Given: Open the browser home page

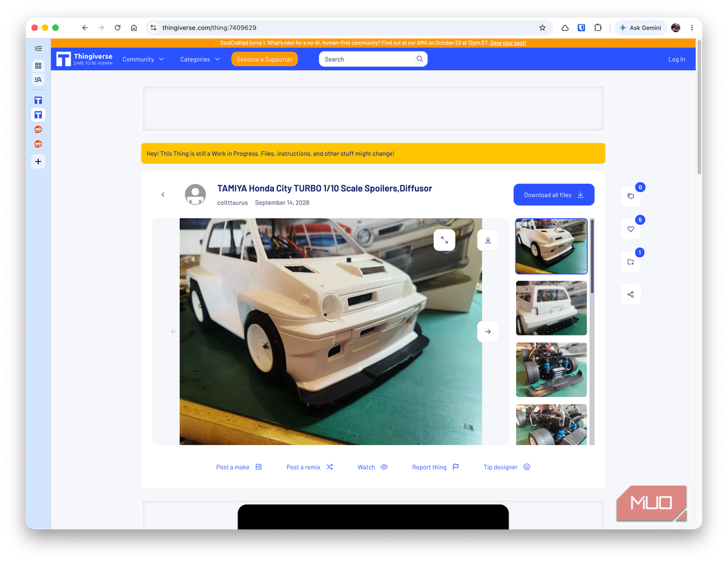Looking at the screenshot, I should (x=134, y=28).
